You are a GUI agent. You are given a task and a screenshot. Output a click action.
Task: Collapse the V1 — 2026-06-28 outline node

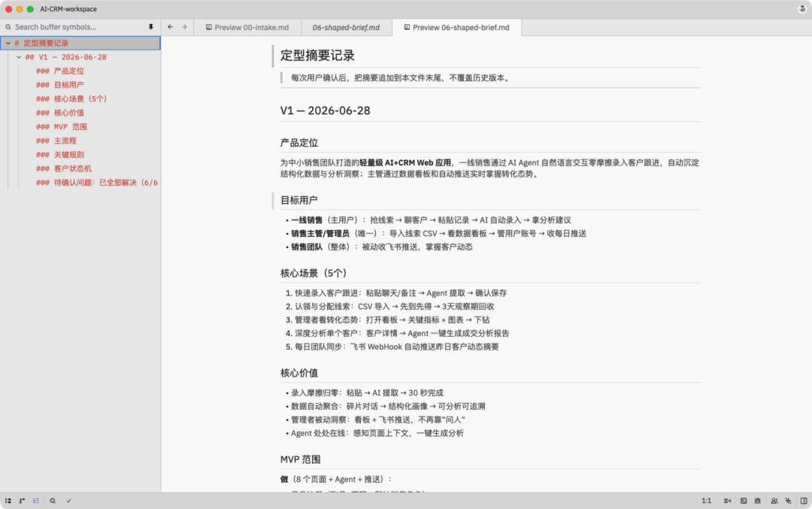point(19,57)
